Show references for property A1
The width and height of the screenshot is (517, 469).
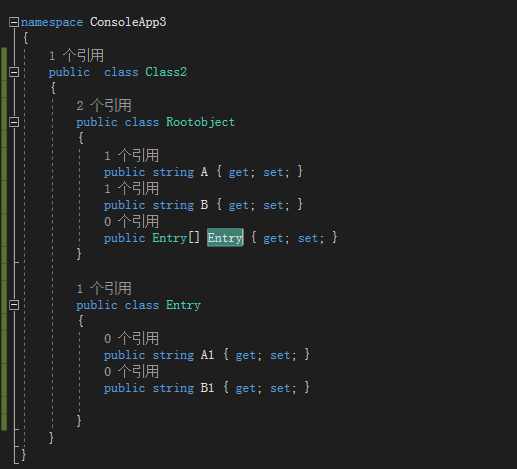pos(131,338)
